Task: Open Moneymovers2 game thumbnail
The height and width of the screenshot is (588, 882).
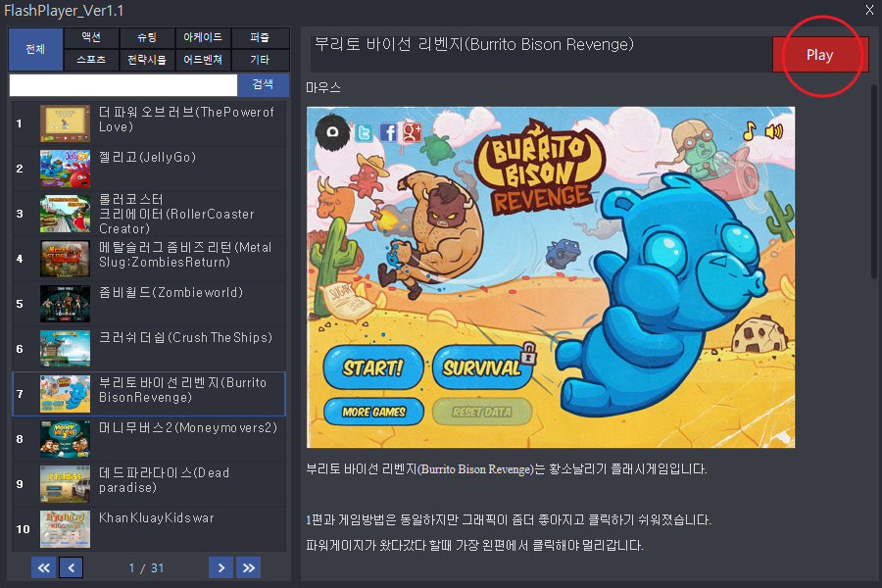Action: pos(65,438)
